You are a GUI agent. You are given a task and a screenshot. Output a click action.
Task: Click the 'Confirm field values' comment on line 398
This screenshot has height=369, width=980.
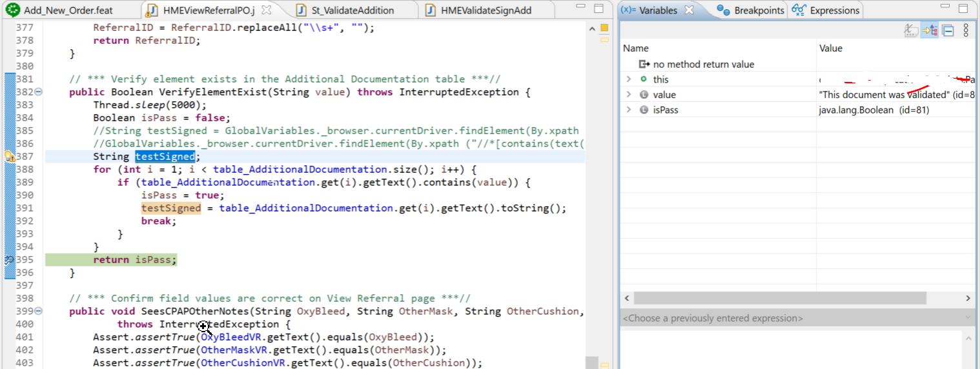click(270, 299)
